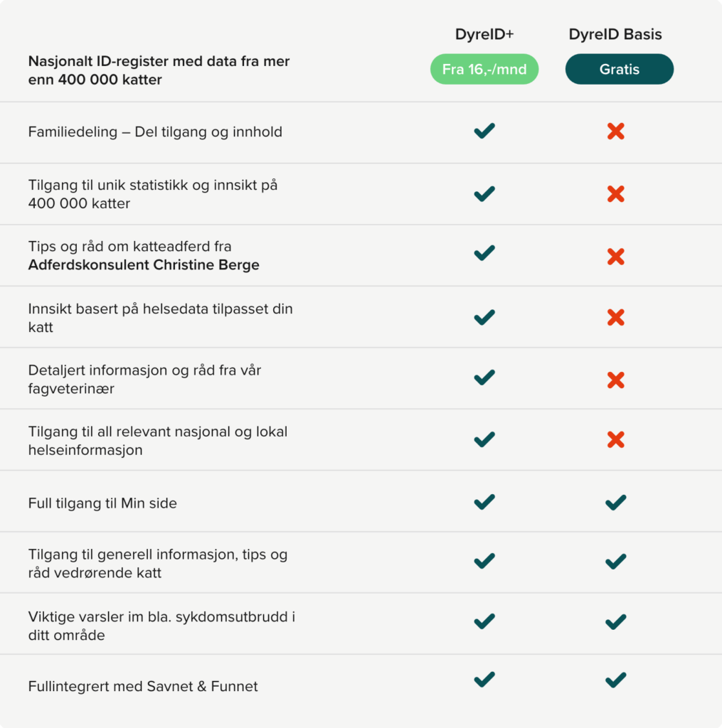Click DyreID Basis checkmark for generell informasjon
722x728 pixels.
click(x=616, y=562)
